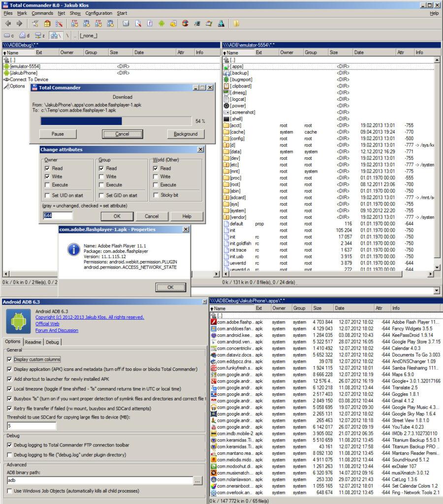Click the browse "..." button for ADB path
Viewport: 443px width, 504px height.
pos(197,481)
